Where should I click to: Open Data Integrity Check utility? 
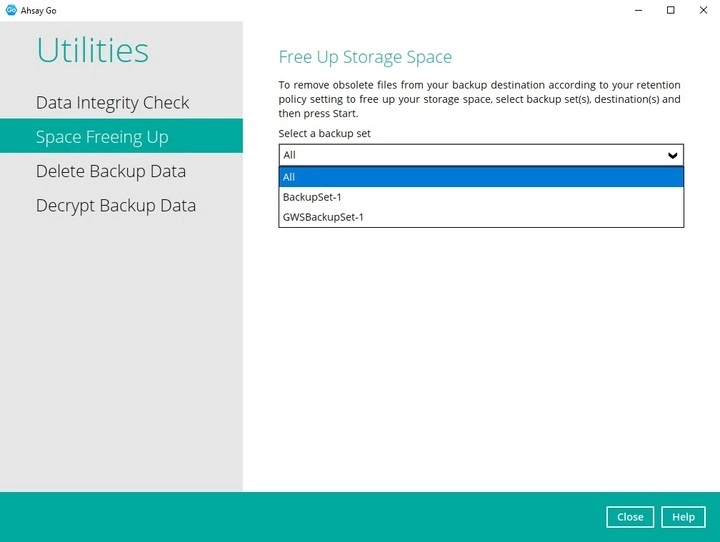click(112, 102)
